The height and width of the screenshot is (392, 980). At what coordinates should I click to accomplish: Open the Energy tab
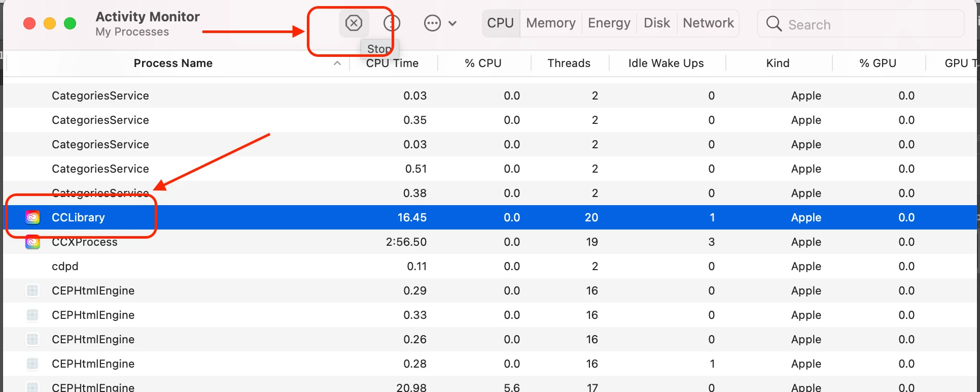click(609, 23)
